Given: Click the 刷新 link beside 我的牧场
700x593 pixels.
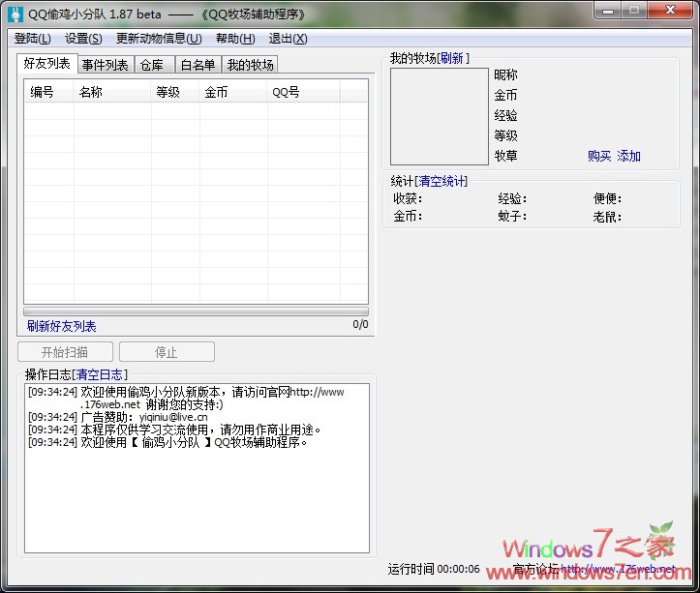Looking at the screenshot, I should pos(452,59).
